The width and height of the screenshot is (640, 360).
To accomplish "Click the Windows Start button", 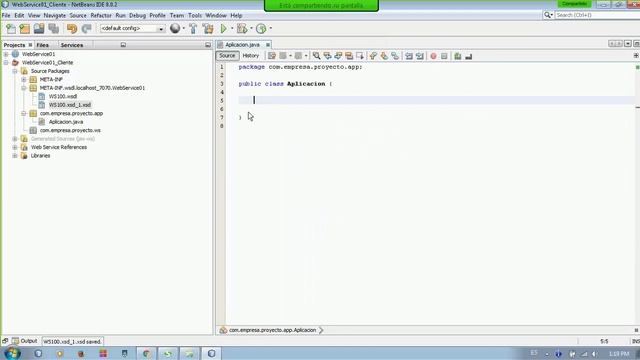I will tap(12, 353).
